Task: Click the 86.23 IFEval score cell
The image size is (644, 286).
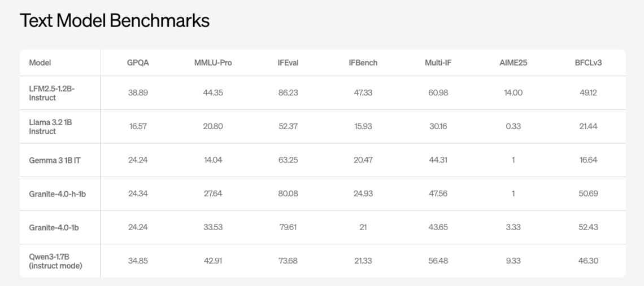Action: pos(288,93)
